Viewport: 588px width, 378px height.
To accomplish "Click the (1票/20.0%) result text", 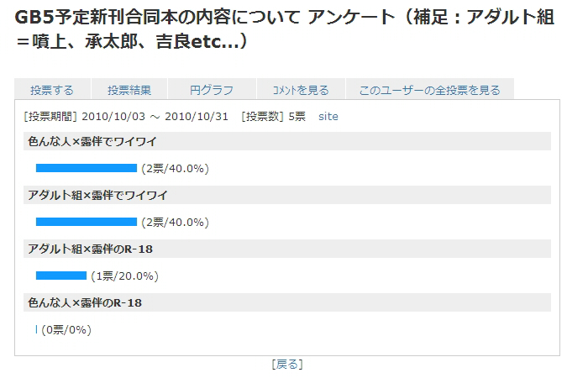I will (124, 276).
